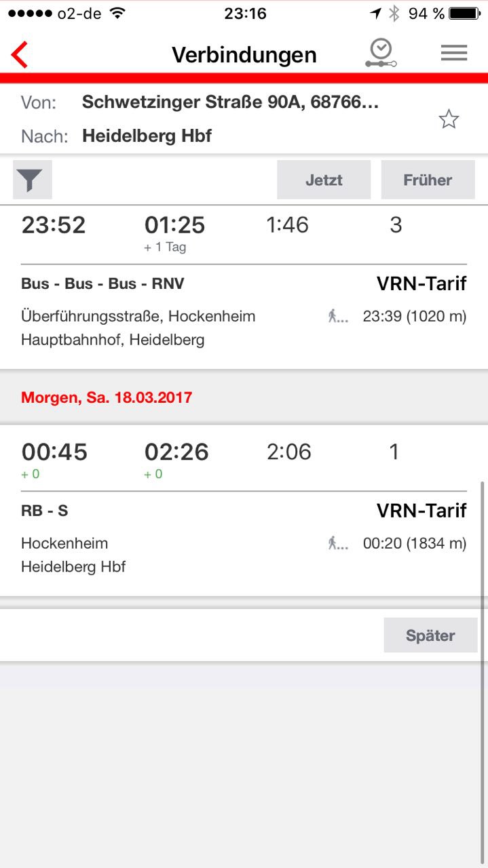This screenshot has width=488, height=868.
Task: Edit the Von origin address field
Action: 231,102
